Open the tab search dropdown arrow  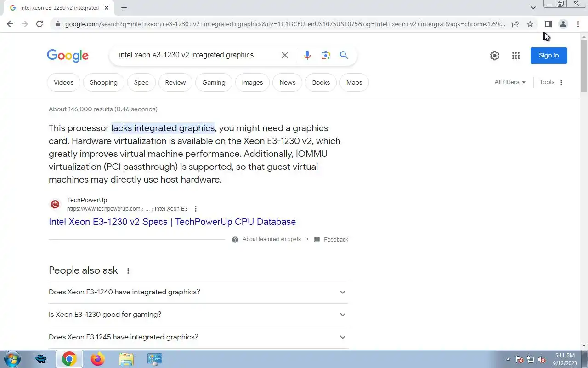tap(533, 8)
